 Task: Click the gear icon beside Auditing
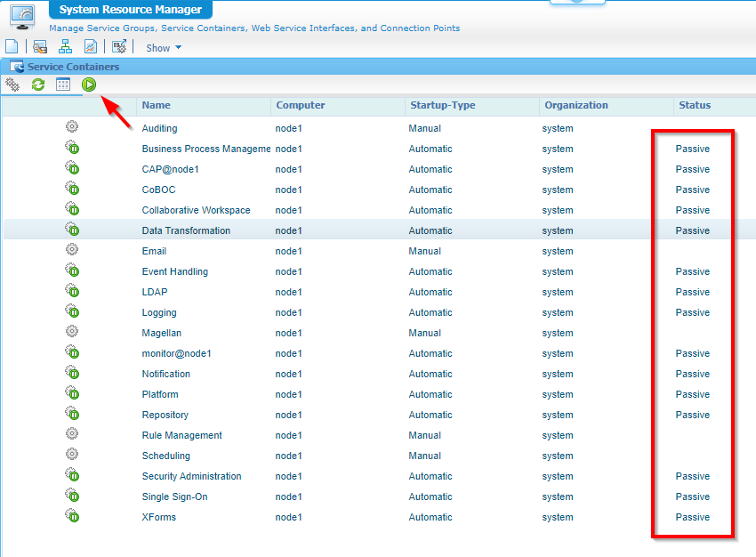[72, 127]
